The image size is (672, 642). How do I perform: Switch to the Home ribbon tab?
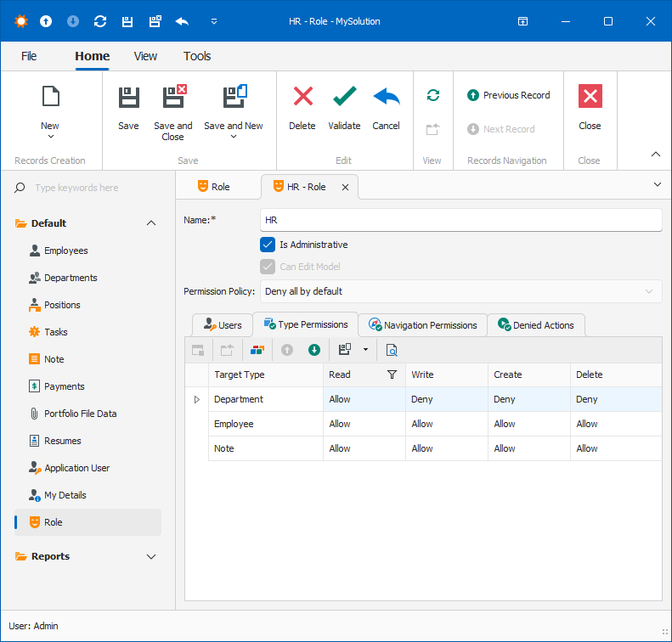click(92, 56)
